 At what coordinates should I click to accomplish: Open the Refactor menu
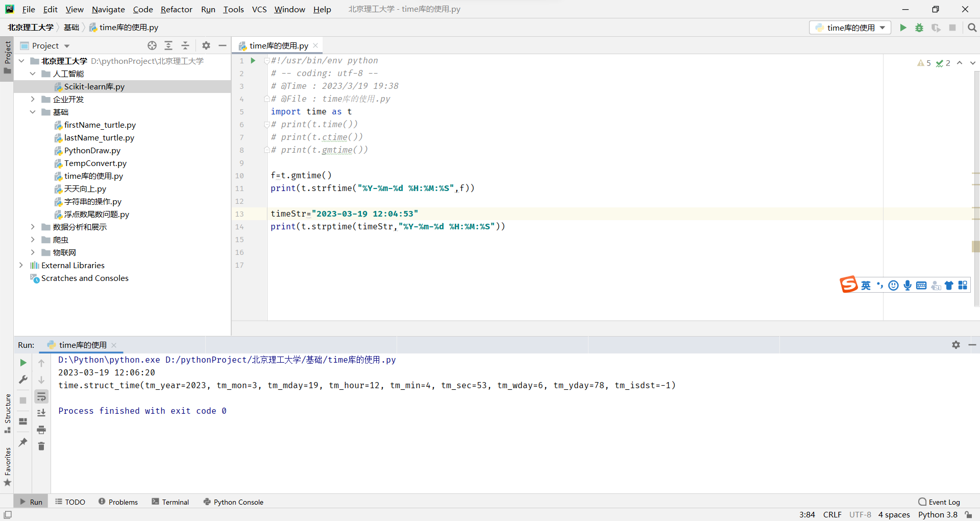pyautogui.click(x=177, y=9)
